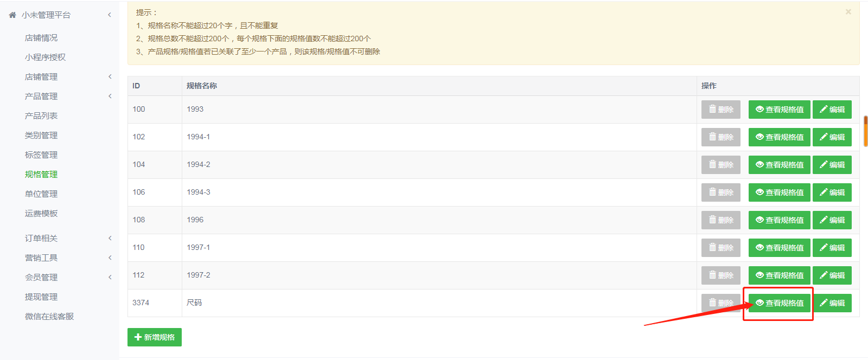Screen dimensions: 868x360
Task: View spec values for row 1994-2
Action: pos(779,165)
